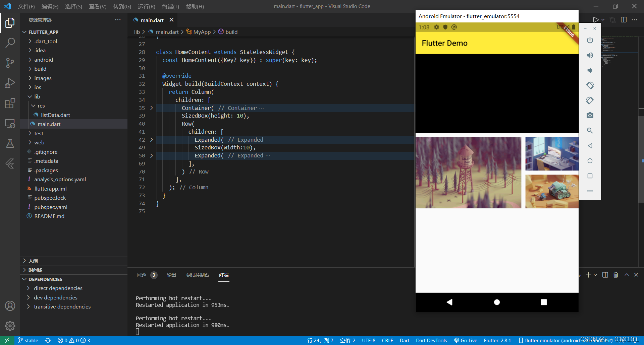Open emulator extended controls (three dots)
The image size is (644, 345).
click(590, 191)
